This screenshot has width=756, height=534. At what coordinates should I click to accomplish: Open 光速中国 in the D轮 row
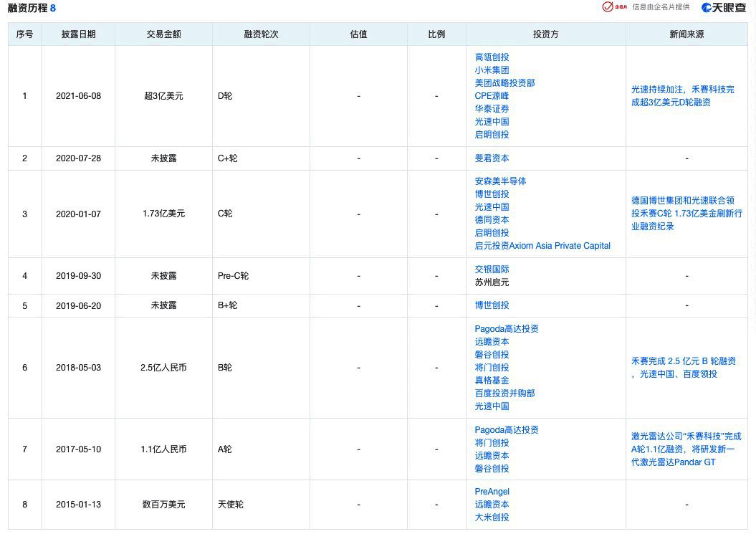pyautogui.click(x=492, y=122)
